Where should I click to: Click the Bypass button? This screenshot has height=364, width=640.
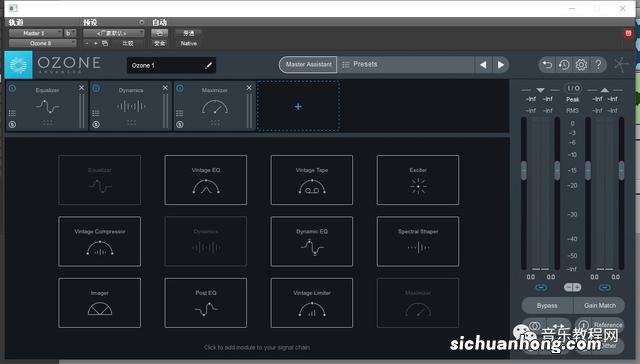click(547, 305)
